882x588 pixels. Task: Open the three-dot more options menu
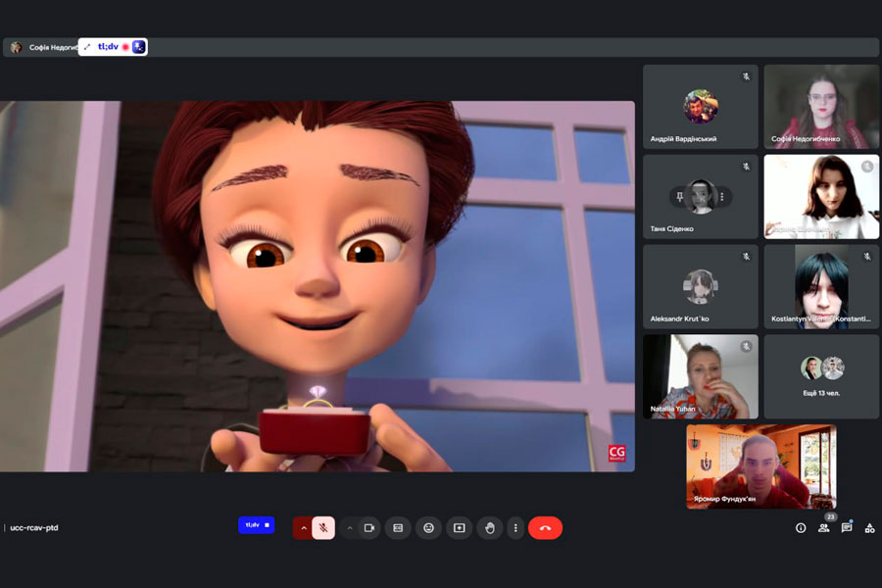[x=515, y=528]
